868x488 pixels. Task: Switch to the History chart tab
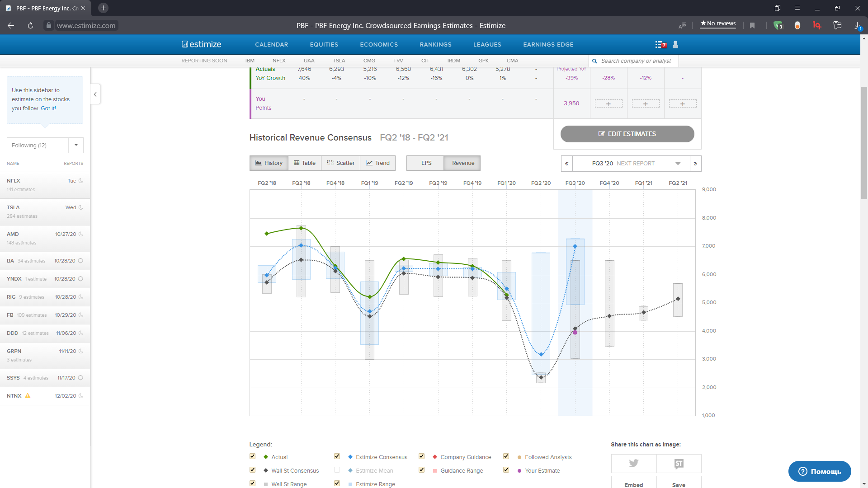tap(269, 163)
